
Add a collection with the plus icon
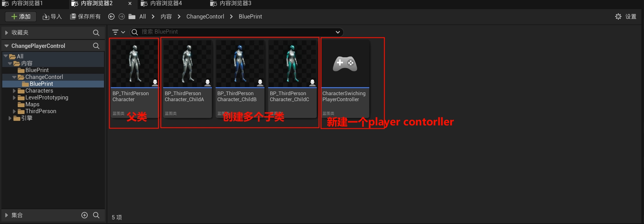click(x=85, y=215)
